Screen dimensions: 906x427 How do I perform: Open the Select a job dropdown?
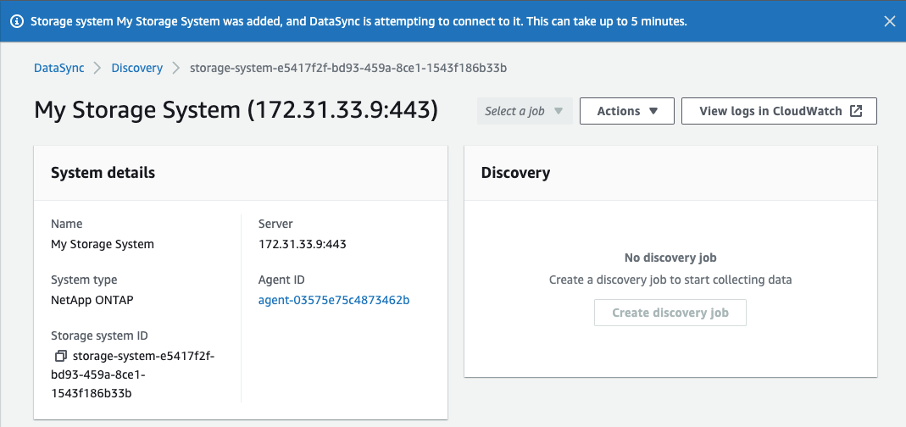coord(525,111)
